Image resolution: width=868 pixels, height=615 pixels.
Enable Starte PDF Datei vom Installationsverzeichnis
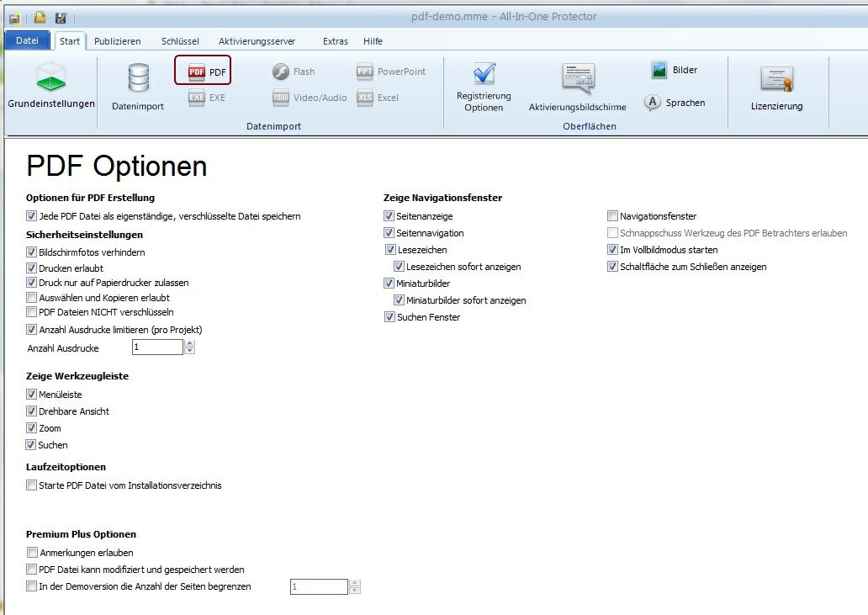[x=32, y=485]
